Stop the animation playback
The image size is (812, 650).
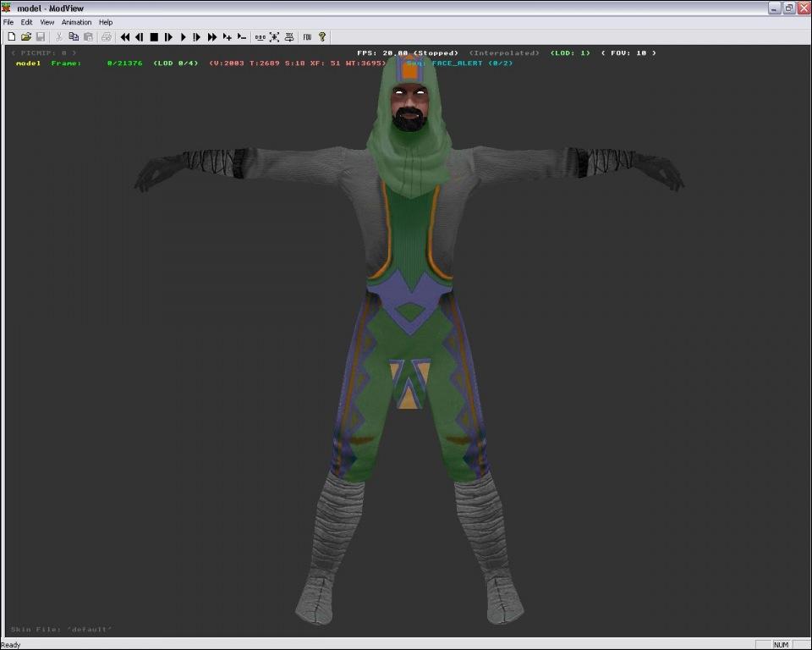pos(154,37)
